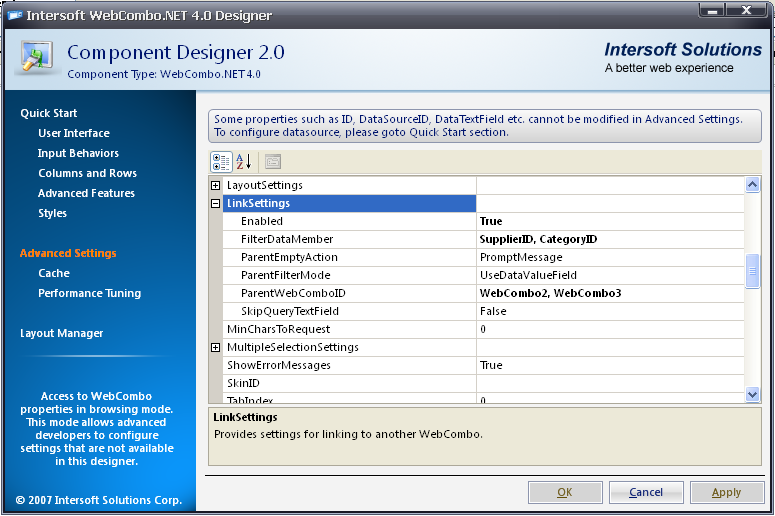
Task: Sort properties alphabetically
Action: pyautogui.click(x=244, y=162)
